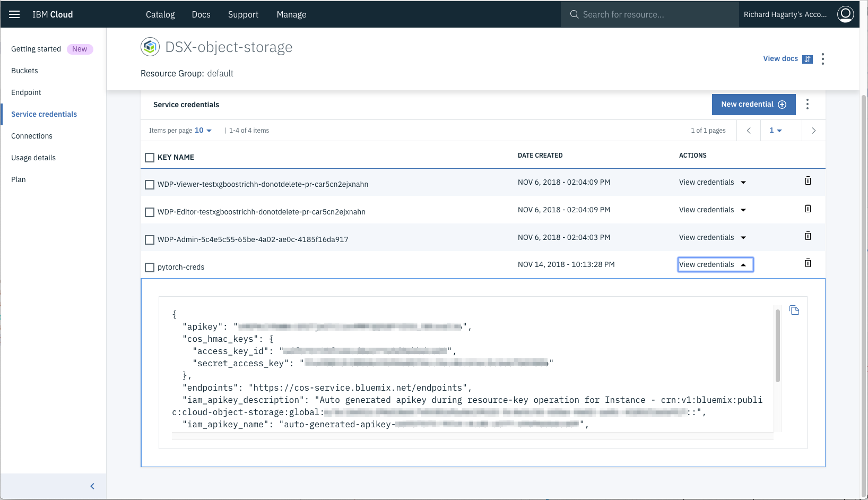868x500 pixels.
Task: Open Usage details in the sidebar
Action: [x=33, y=158]
